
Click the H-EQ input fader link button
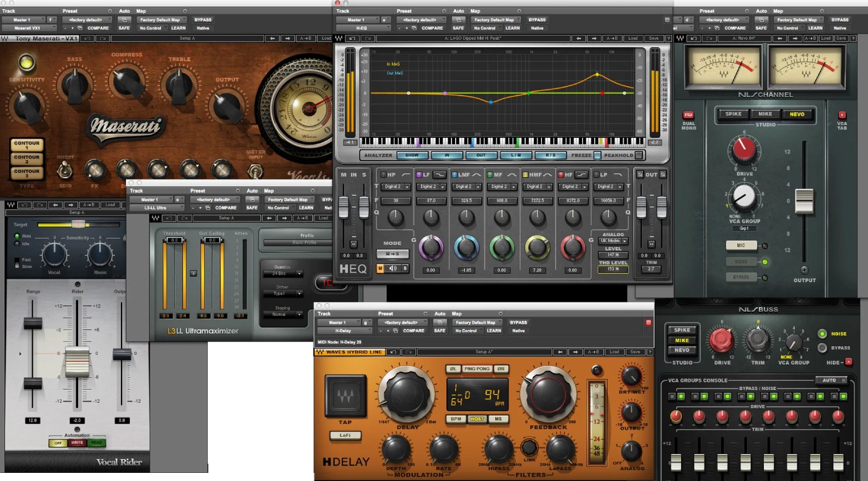[354, 244]
